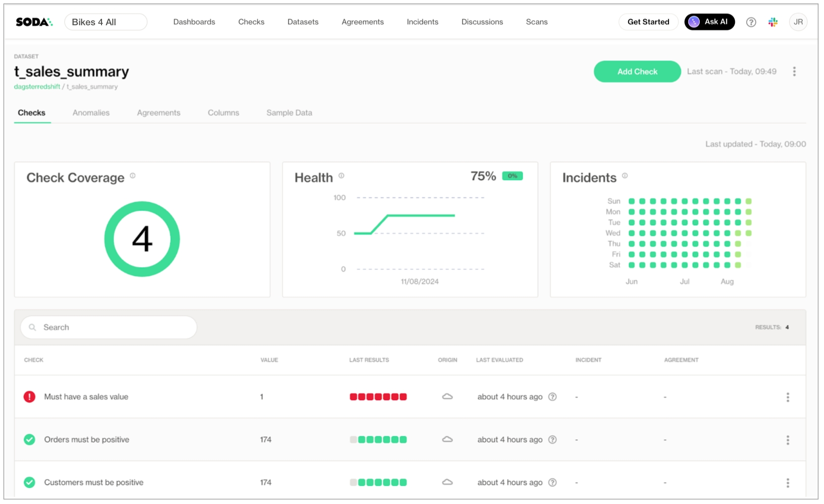This screenshot has height=504, width=824.
Task: Click the Add Check button
Action: [x=637, y=72]
